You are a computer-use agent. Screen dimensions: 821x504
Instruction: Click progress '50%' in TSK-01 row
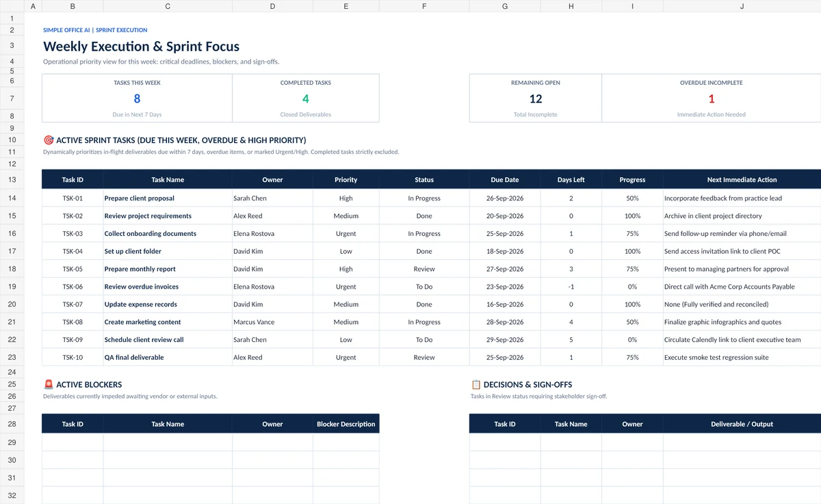click(632, 198)
